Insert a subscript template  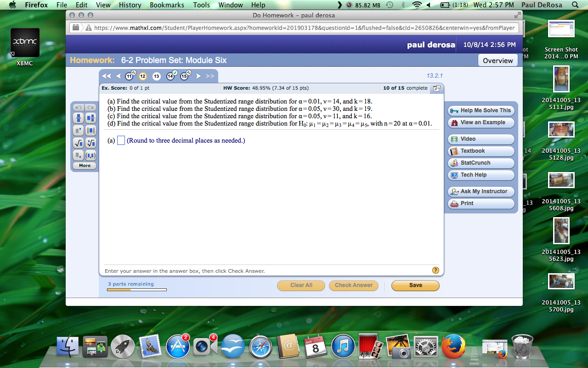pyautogui.click(x=79, y=155)
